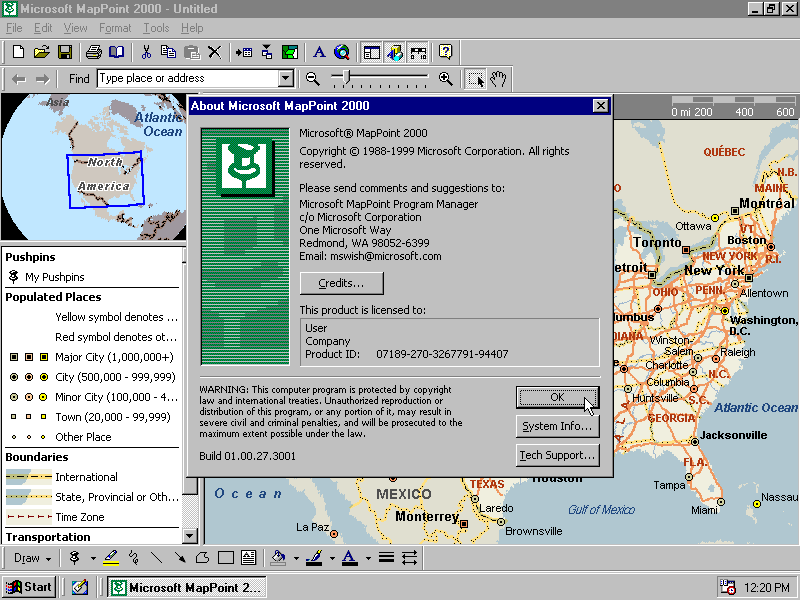Image resolution: width=800 pixels, height=600 pixels.
Task: Click the Forward arrow in navigation toolbar
Action: [x=42, y=79]
